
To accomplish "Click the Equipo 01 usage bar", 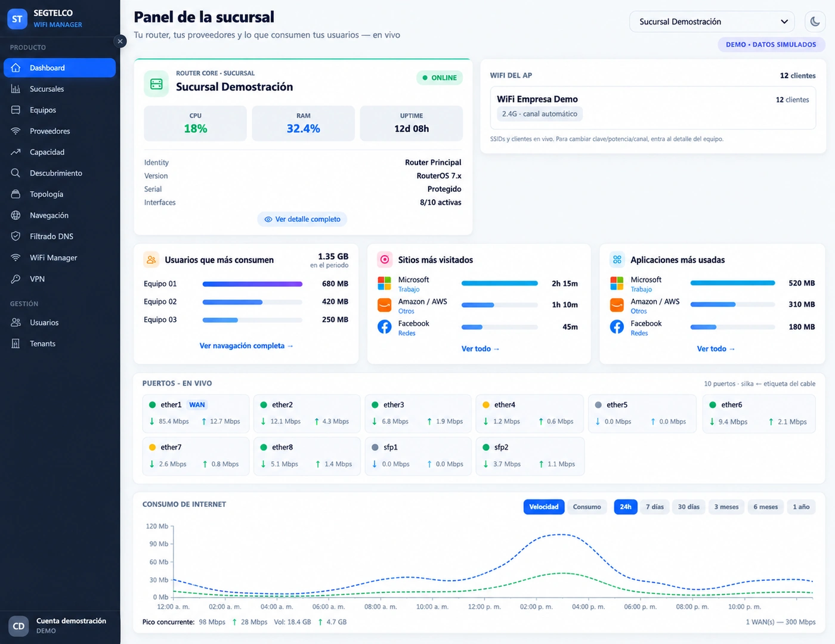I will (252, 284).
